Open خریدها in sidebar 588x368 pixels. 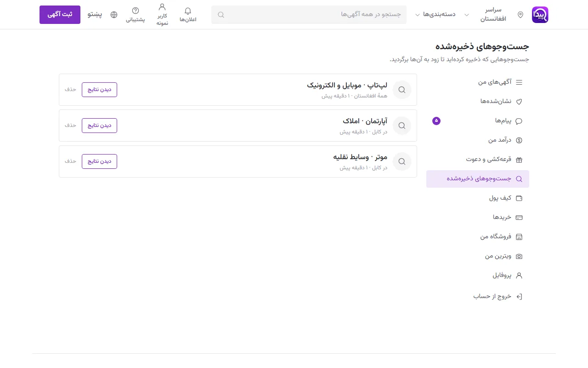[478, 218]
